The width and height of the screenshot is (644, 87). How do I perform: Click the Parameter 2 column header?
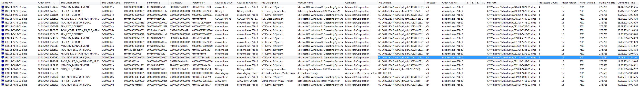(x=157, y=2)
